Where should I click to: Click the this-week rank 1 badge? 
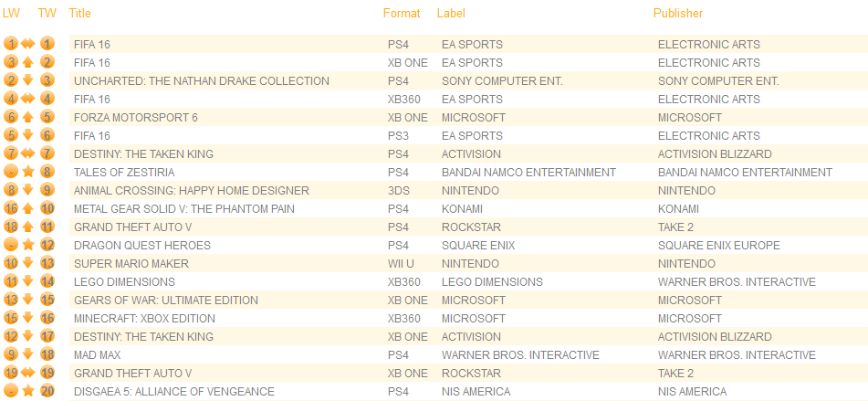point(47,45)
